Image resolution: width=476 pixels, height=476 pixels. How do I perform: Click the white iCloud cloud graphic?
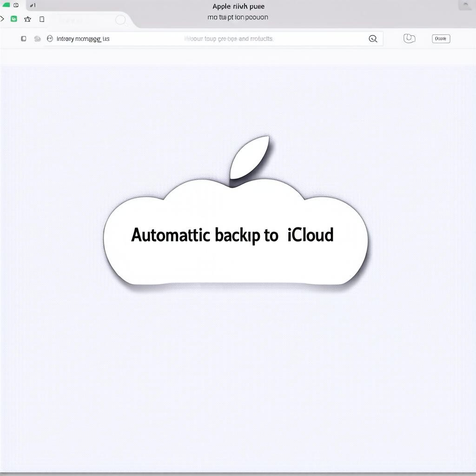tap(236, 260)
